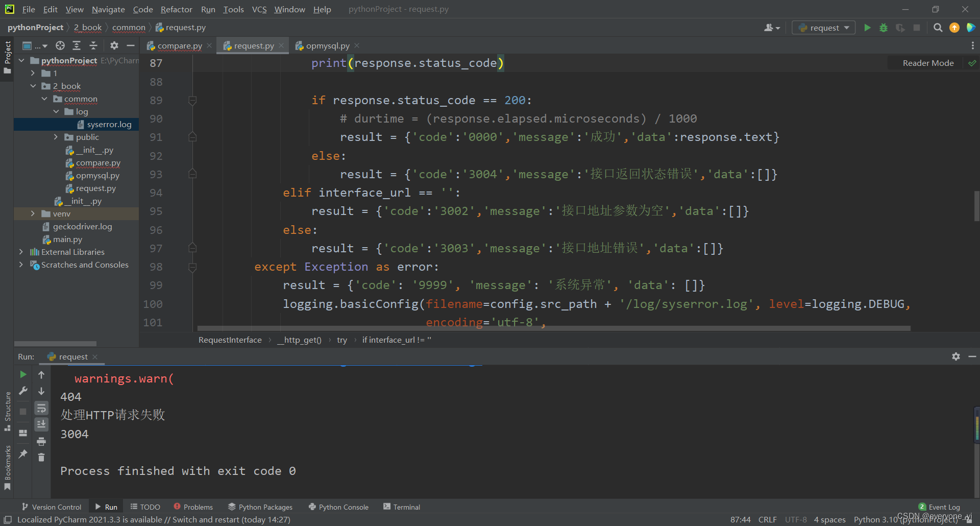Expand Scratches and Consoles node
980x526 pixels.
click(21, 265)
